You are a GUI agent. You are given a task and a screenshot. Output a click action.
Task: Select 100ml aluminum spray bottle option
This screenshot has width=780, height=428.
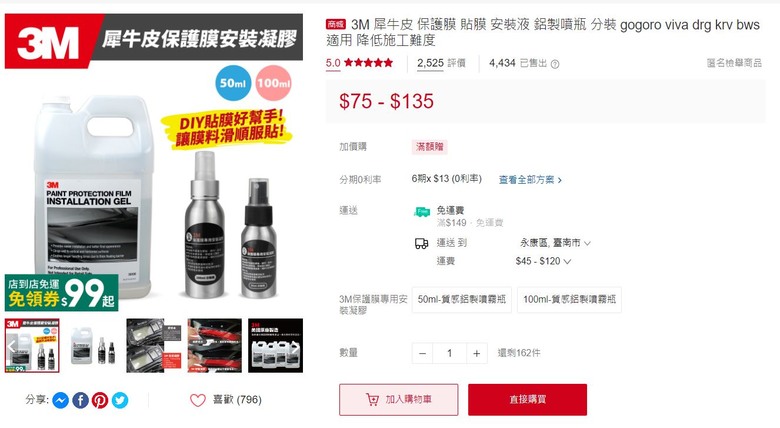[569, 300]
